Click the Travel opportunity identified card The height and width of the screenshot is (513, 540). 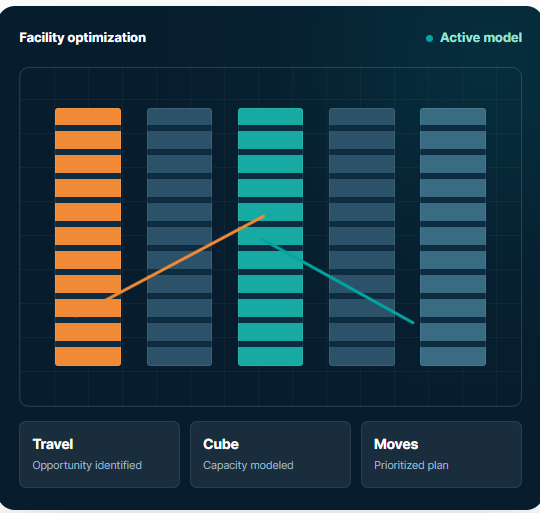pyautogui.click(x=100, y=454)
